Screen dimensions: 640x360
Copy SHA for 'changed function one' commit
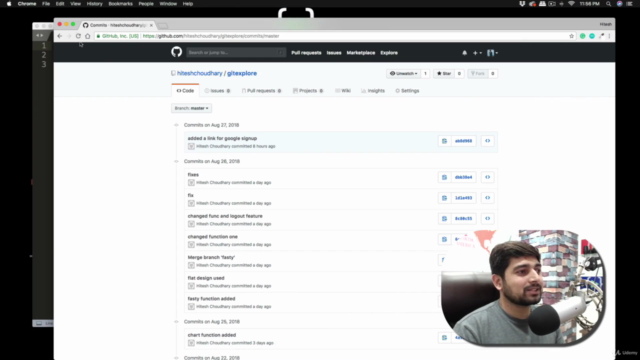[444, 239]
